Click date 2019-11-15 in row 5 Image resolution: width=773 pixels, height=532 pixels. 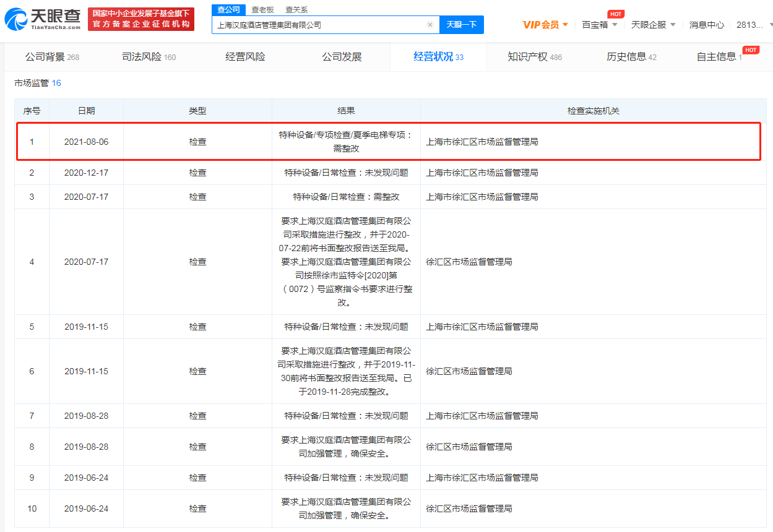tap(86, 327)
